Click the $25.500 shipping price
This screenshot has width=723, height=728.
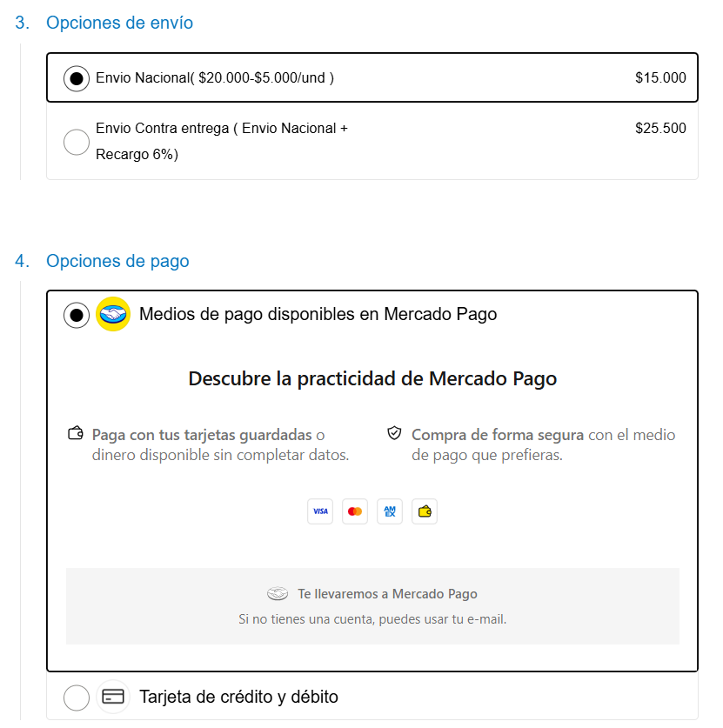click(660, 129)
